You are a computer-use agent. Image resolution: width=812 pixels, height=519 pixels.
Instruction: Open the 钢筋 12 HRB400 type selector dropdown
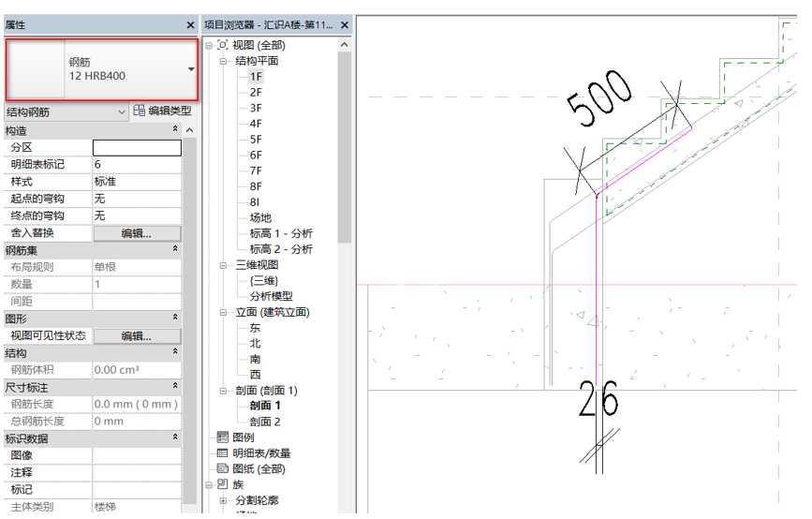pyautogui.click(x=191, y=69)
